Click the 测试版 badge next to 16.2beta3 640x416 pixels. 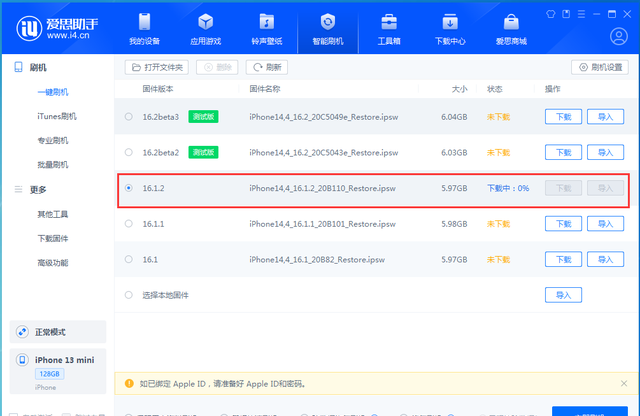point(203,117)
